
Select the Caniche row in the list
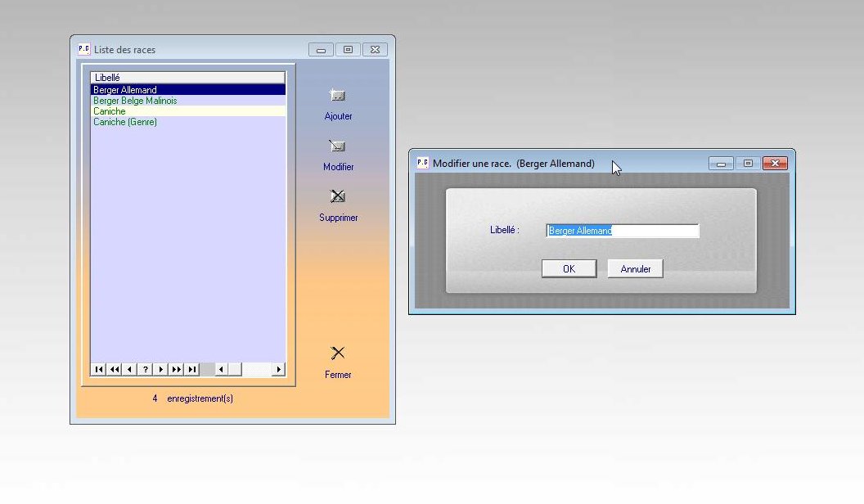click(110, 111)
